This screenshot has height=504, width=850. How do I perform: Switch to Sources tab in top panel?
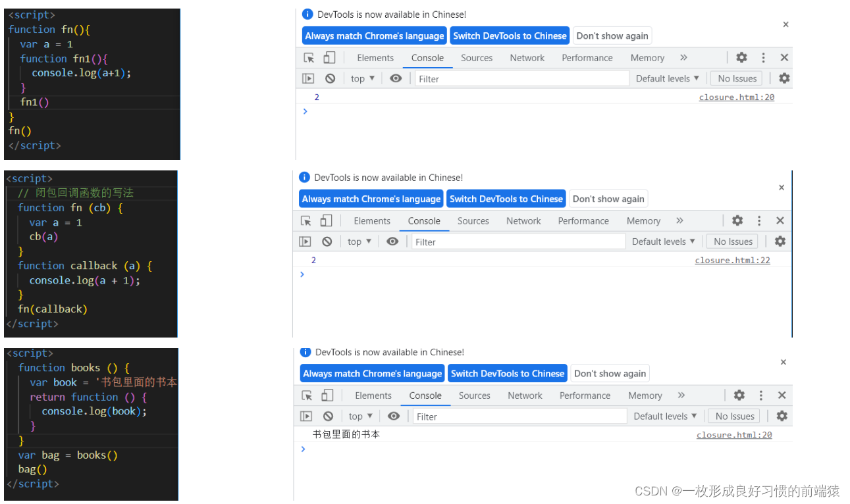click(x=477, y=58)
